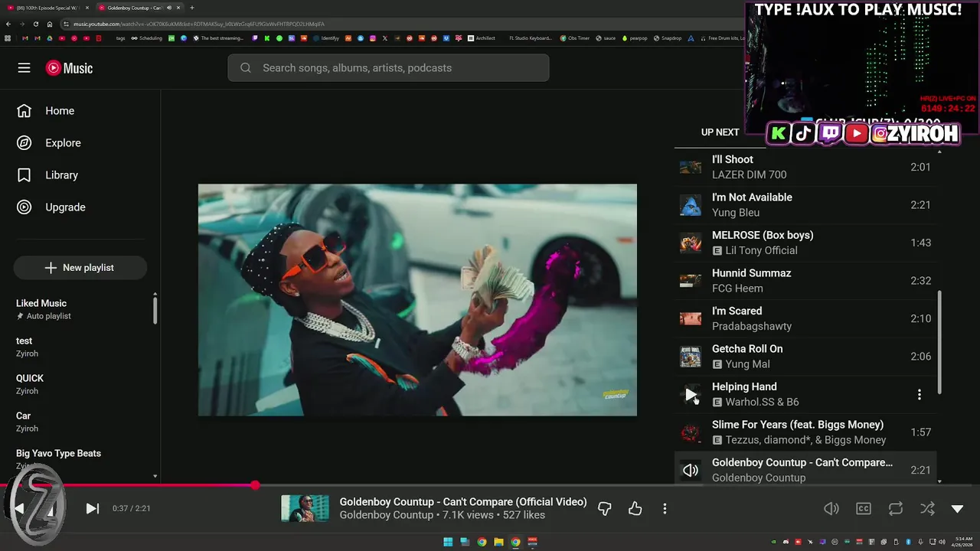Click the now playing album thumbnail
The width and height of the screenshot is (980, 551).
coord(305,509)
